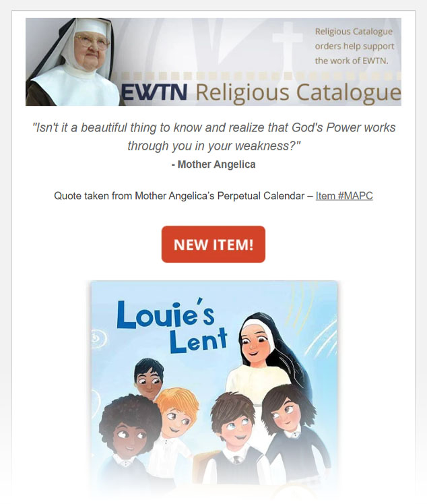The width and height of the screenshot is (427, 504).
Task: Select Mother Angelica's photo in the banner
Action: 73,62
